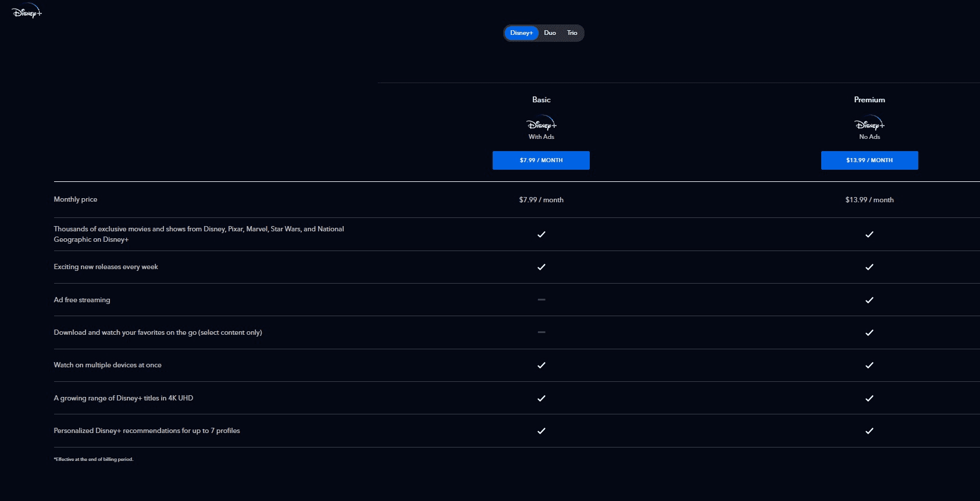Choose the $13.99 / MONTH Premium plan button
The width and height of the screenshot is (980, 501).
tap(869, 160)
